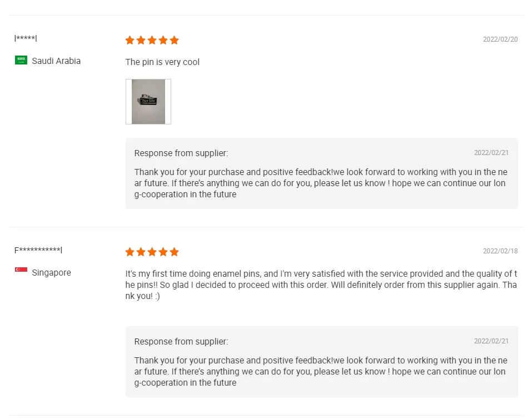Click the Saudi Arabia flag icon
The image size is (532, 419).
click(x=21, y=60)
